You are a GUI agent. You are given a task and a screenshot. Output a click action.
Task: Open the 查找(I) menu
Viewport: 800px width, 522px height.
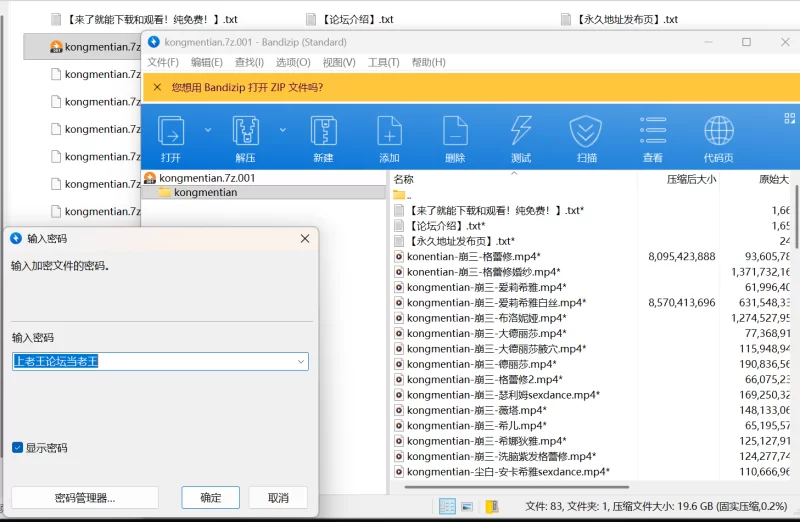[249, 62]
